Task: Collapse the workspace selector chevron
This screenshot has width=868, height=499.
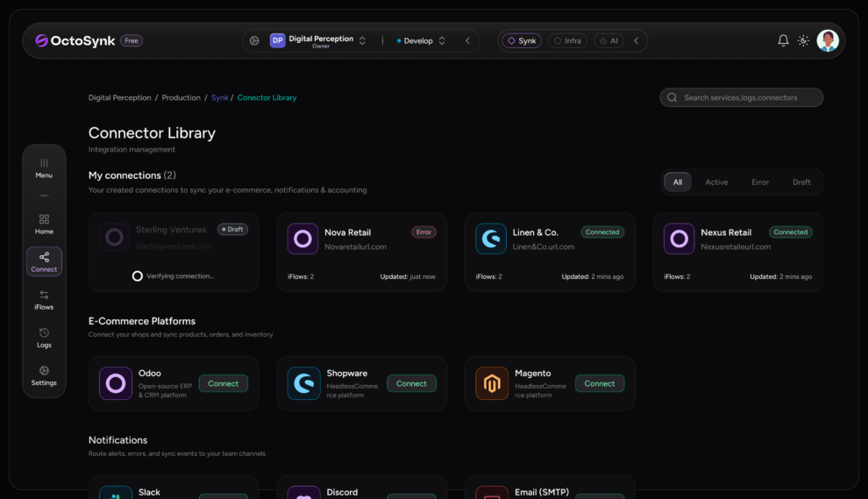Action: click(x=468, y=40)
